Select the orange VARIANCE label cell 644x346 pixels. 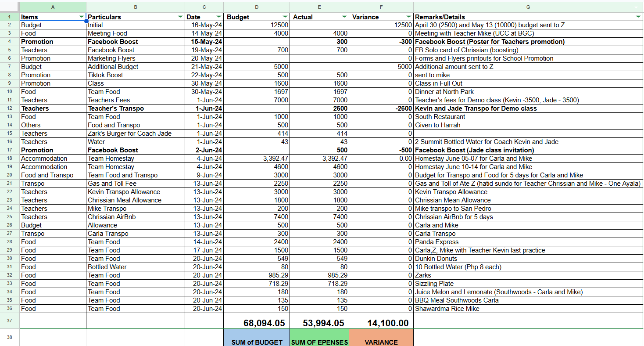381,338
